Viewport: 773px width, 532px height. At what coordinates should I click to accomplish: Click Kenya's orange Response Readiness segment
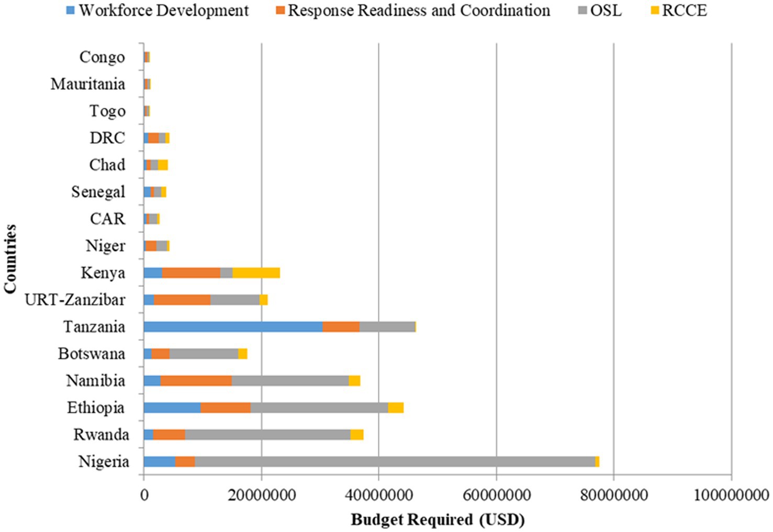pyautogui.click(x=192, y=273)
